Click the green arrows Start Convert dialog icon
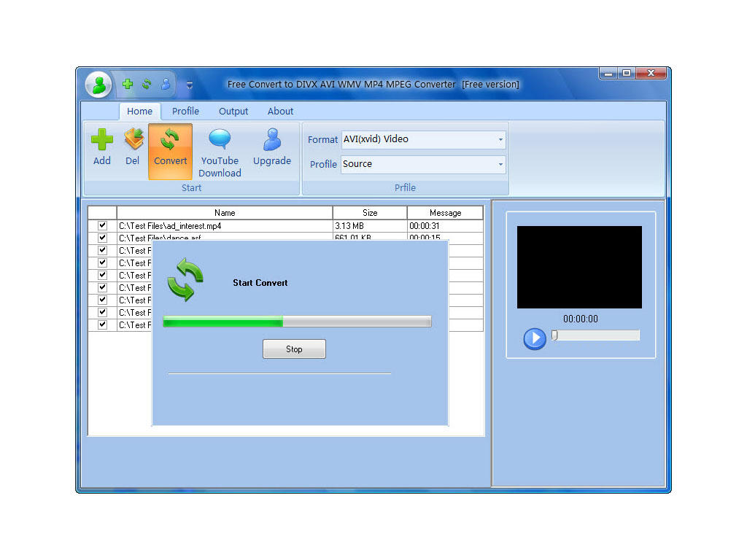Screen dimensions: 747x560 [x=186, y=279]
